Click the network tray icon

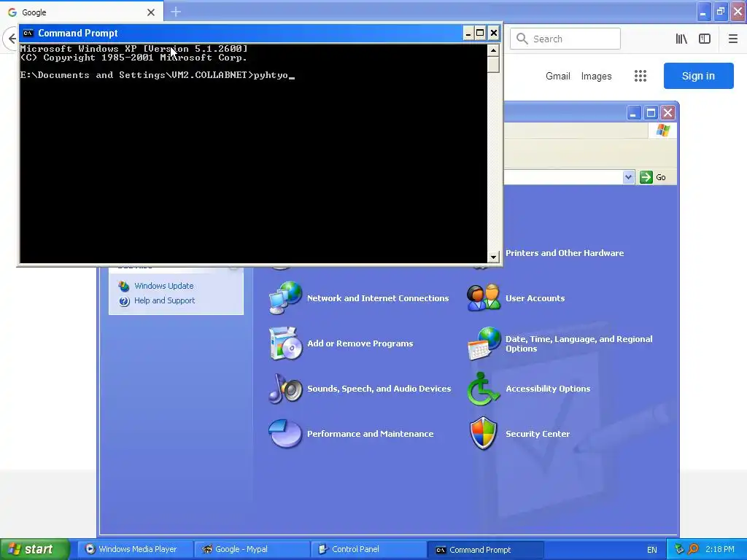(679, 549)
